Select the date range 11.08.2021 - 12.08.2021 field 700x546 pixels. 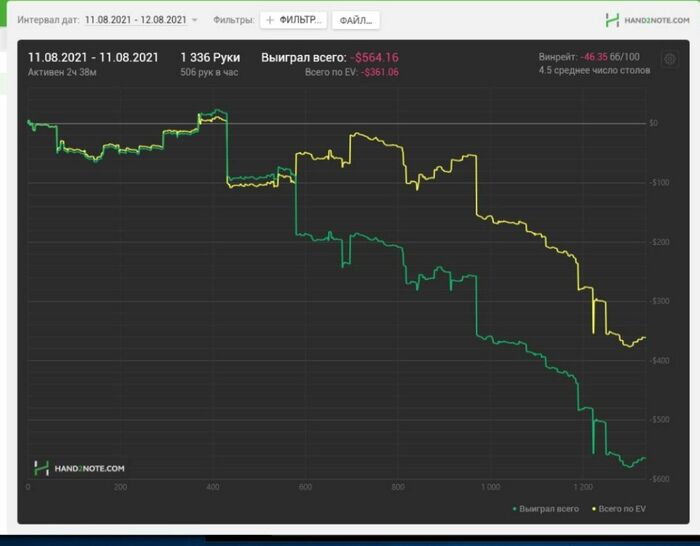point(136,20)
